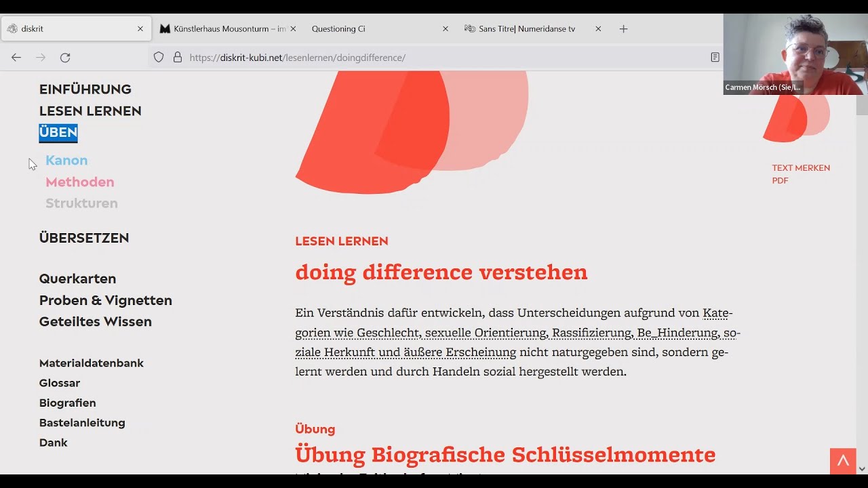The height and width of the screenshot is (488, 868).
Task: Open LESEN LERNEN menu item
Action: (x=90, y=111)
